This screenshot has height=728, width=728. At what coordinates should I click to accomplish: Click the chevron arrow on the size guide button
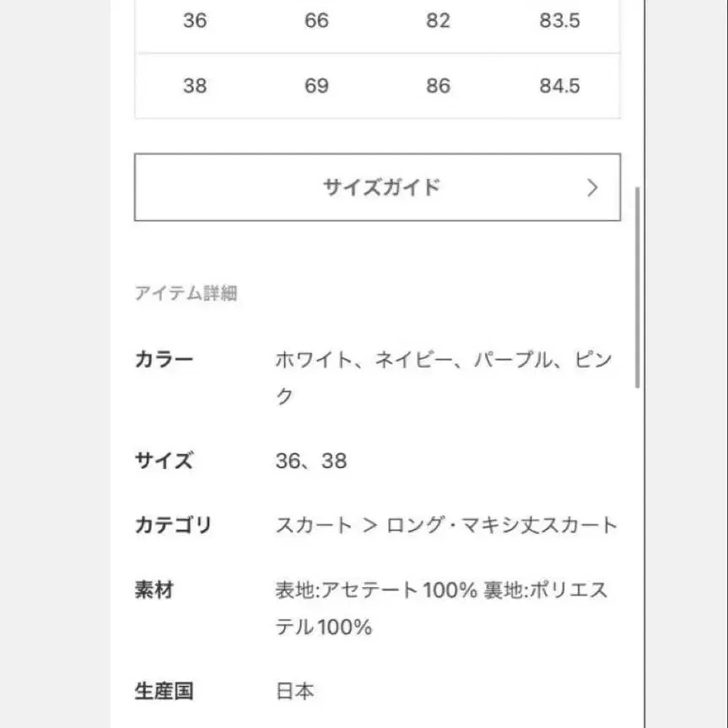pos(593,187)
